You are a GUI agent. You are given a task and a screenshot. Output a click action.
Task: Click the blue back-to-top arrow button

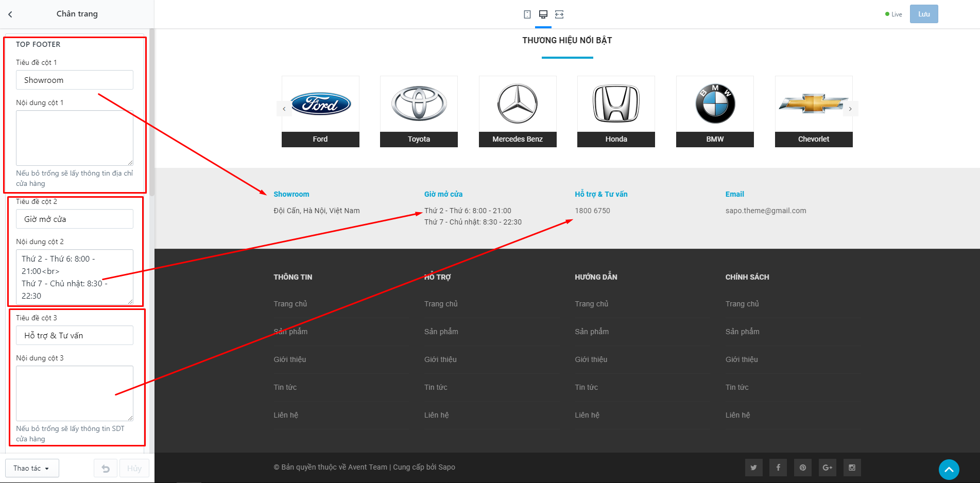[x=949, y=470]
